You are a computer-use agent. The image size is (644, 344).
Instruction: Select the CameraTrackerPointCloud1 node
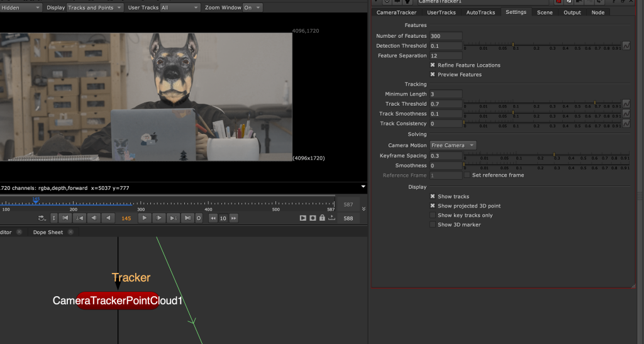(118, 301)
